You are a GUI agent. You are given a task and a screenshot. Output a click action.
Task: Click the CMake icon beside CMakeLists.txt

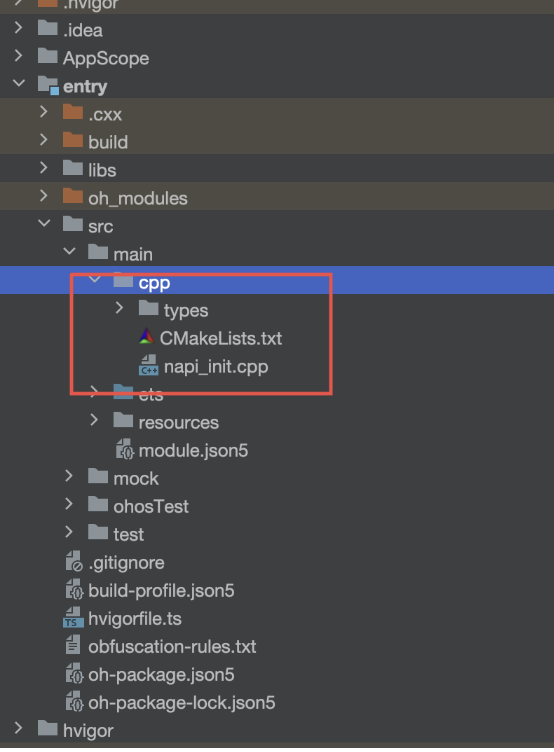click(146, 338)
